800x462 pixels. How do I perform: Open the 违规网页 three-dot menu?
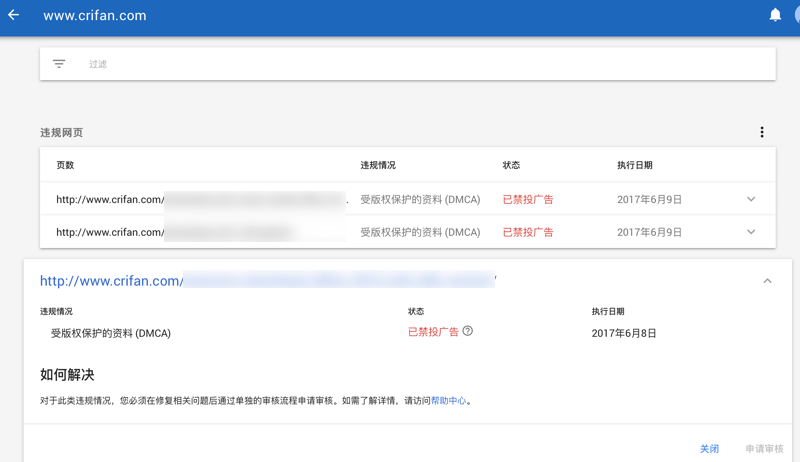point(762,132)
